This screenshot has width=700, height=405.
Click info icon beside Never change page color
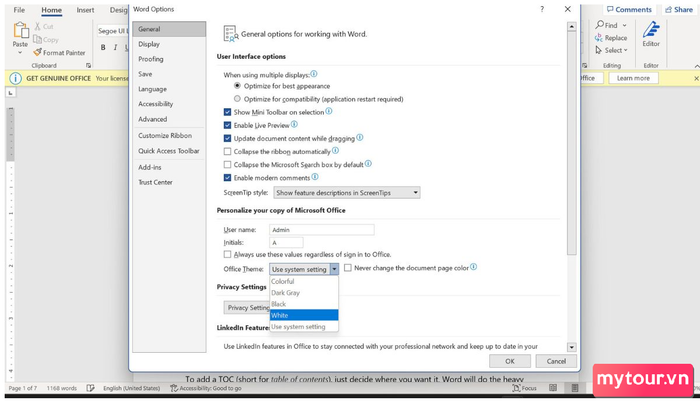point(474,267)
